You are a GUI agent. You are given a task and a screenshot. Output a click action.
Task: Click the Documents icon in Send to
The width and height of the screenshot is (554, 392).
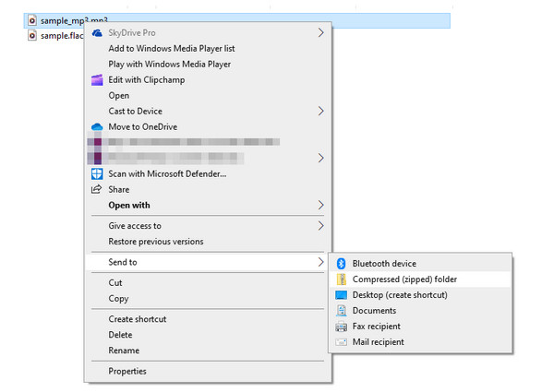342,311
